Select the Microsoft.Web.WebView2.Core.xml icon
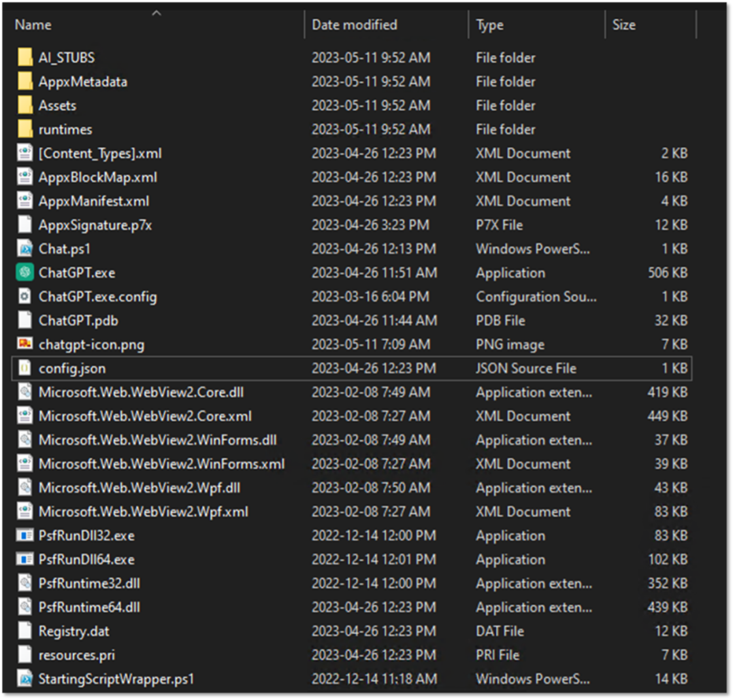Viewport: 735px width, 700px height. (x=25, y=416)
